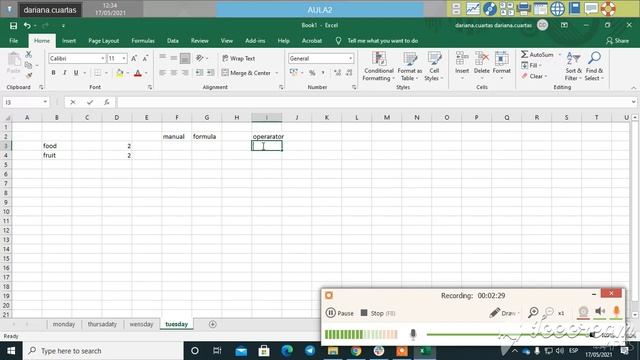
Task: Decrease font size with the small A
Action: pyautogui.click(x=145, y=59)
